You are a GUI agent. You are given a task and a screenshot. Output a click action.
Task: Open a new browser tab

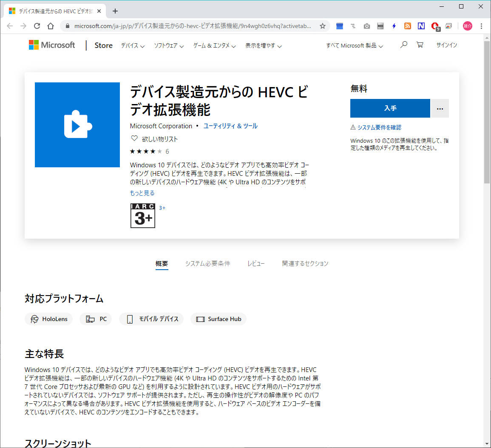(x=115, y=11)
